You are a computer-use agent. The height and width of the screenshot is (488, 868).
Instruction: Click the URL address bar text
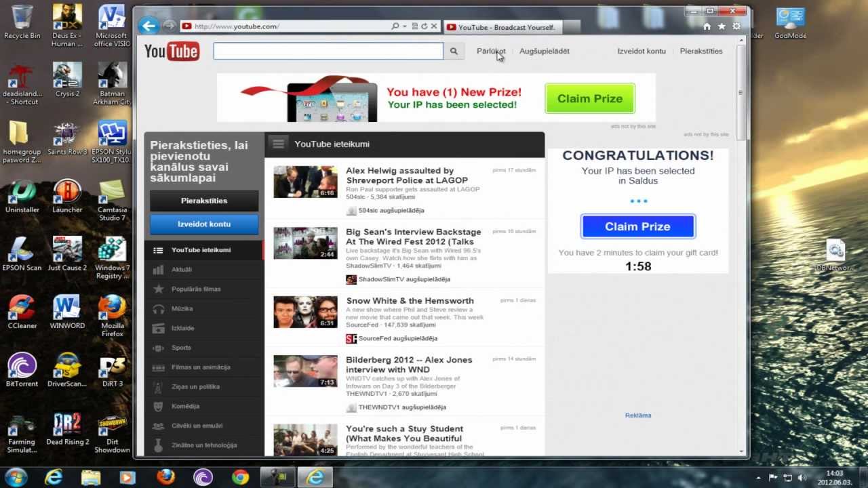[237, 26]
